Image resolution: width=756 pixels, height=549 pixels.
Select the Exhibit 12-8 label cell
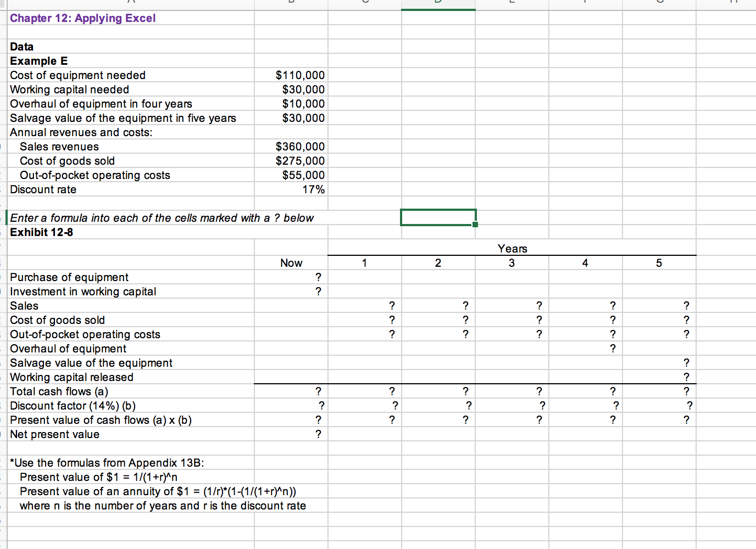click(x=41, y=232)
